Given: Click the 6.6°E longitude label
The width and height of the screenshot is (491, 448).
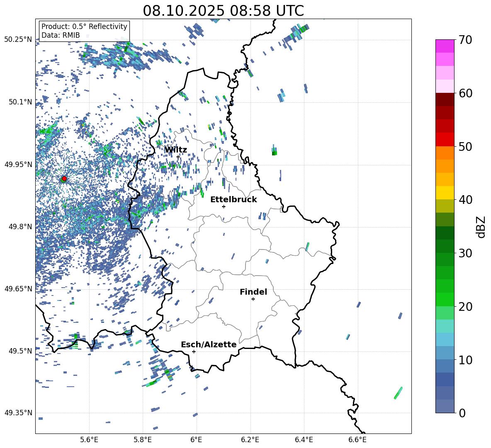Looking at the screenshot, I should [357, 440].
